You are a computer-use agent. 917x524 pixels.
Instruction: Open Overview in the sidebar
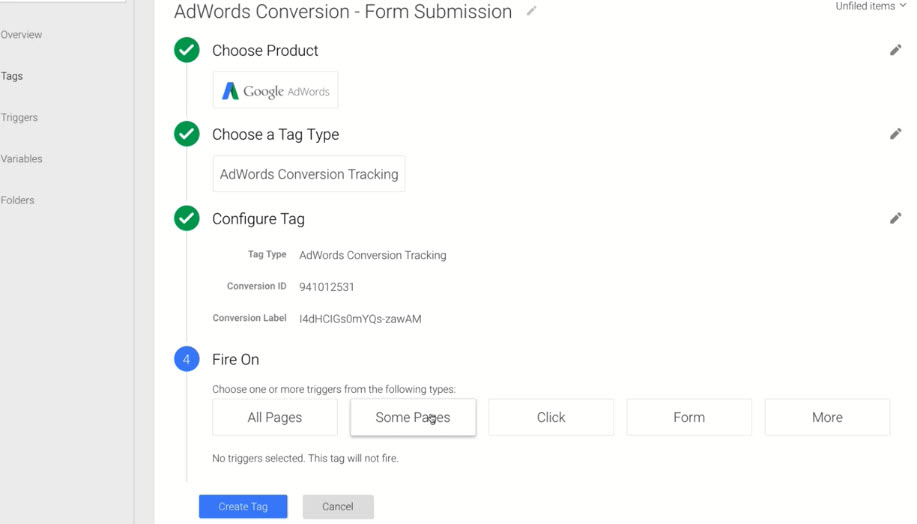(21, 35)
